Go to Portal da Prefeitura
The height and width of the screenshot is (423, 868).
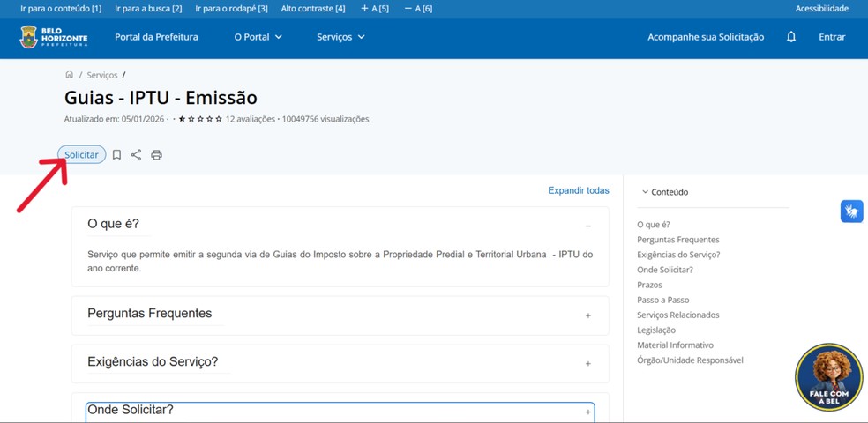(x=156, y=37)
